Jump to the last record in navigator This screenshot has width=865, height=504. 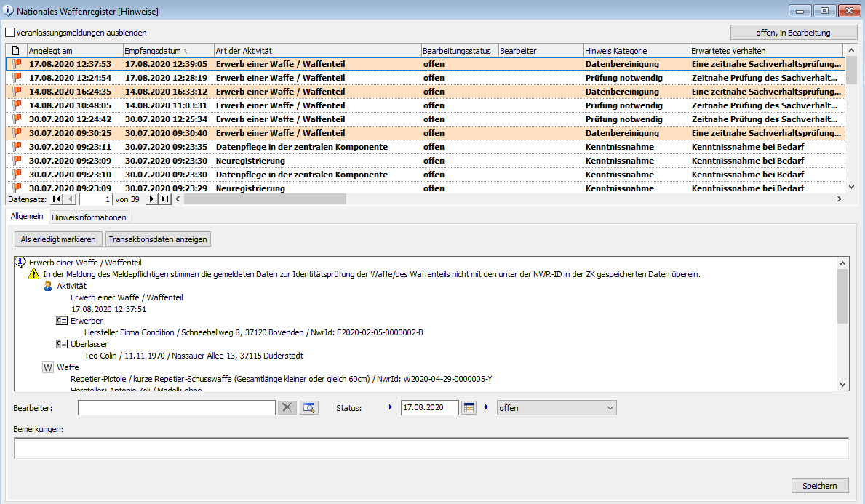(165, 199)
